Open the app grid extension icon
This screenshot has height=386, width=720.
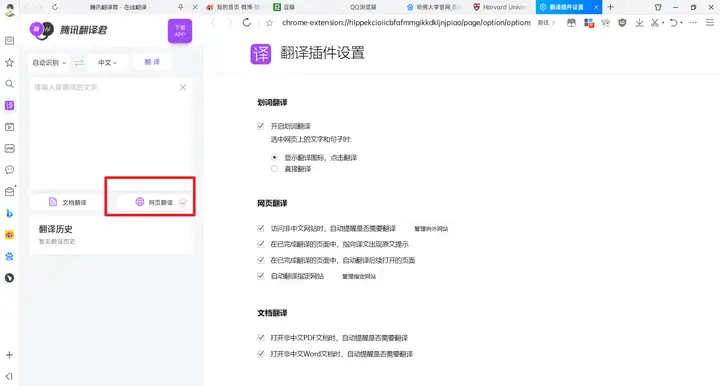tap(589, 22)
